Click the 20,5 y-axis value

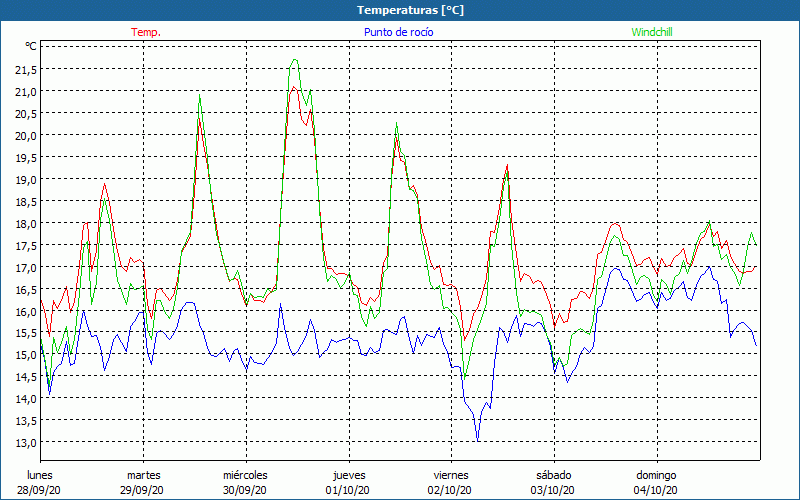26,114
